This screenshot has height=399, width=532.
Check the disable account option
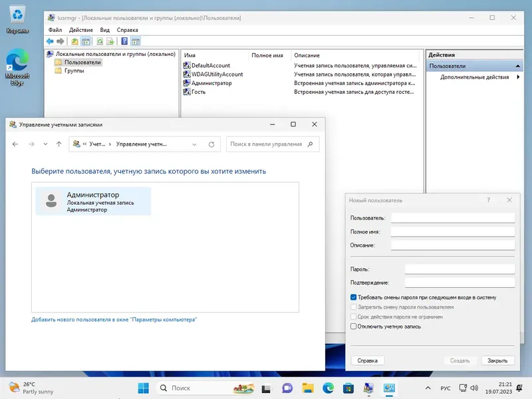(354, 327)
